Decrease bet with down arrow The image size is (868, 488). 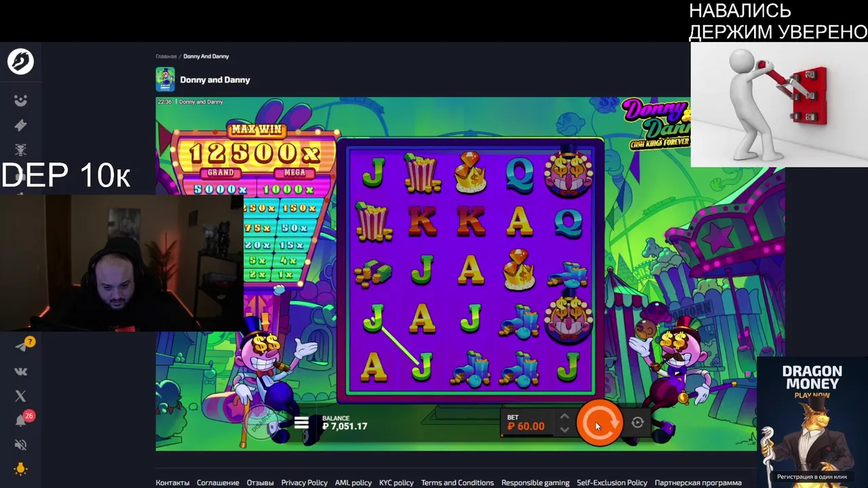tap(564, 429)
